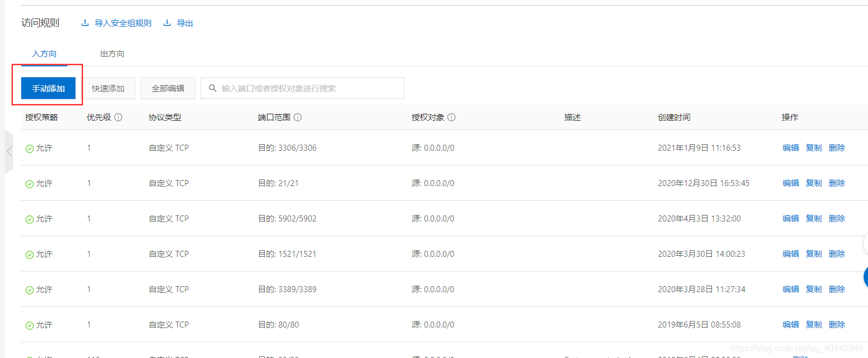Screen dimensions: 868x358
Task: Click timestamp 2021年1月9日 11:16:53
Action: click(699, 147)
